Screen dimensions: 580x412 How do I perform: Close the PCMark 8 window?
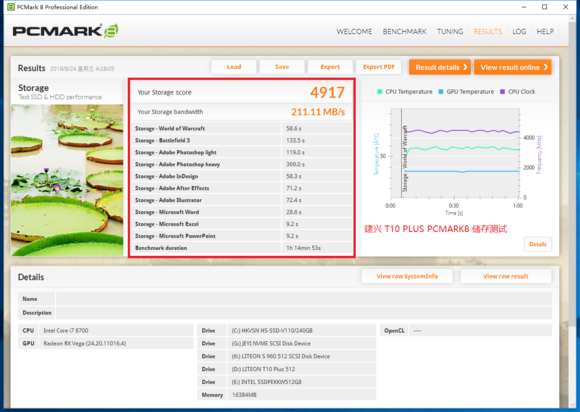(566, 7)
